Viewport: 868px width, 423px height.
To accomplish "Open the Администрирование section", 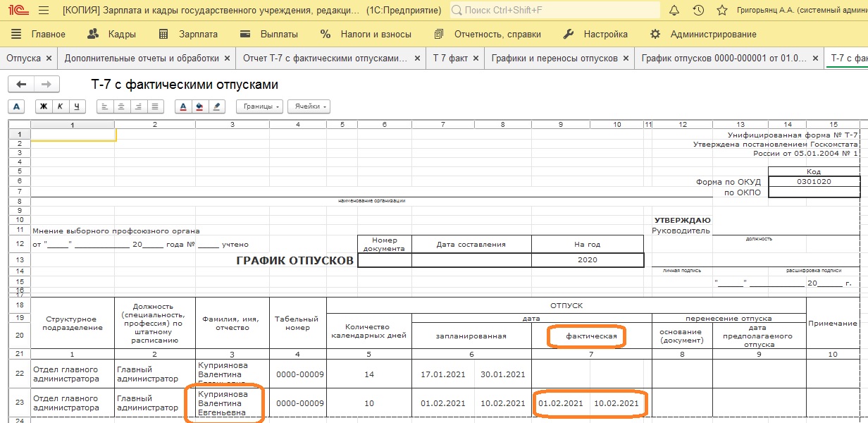I will click(703, 34).
